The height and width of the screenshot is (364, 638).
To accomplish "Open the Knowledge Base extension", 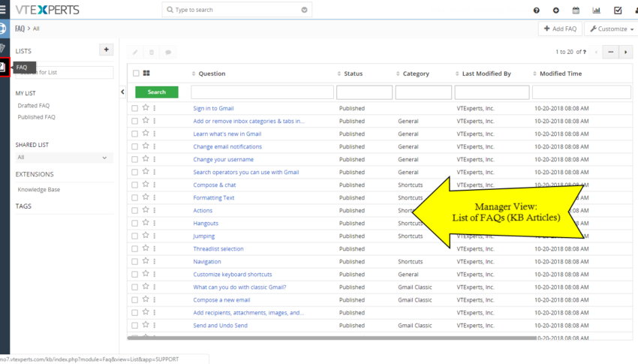I will (x=38, y=190).
